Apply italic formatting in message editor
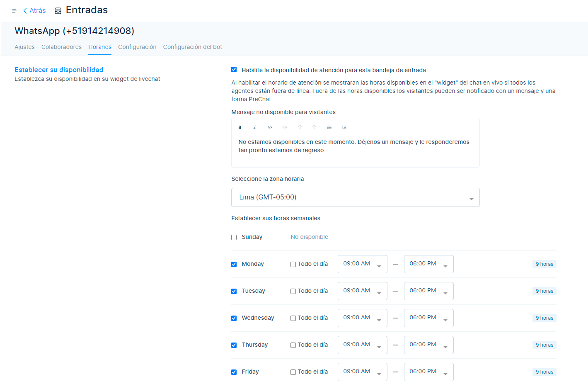The width and height of the screenshot is (588, 384). coord(255,127)
